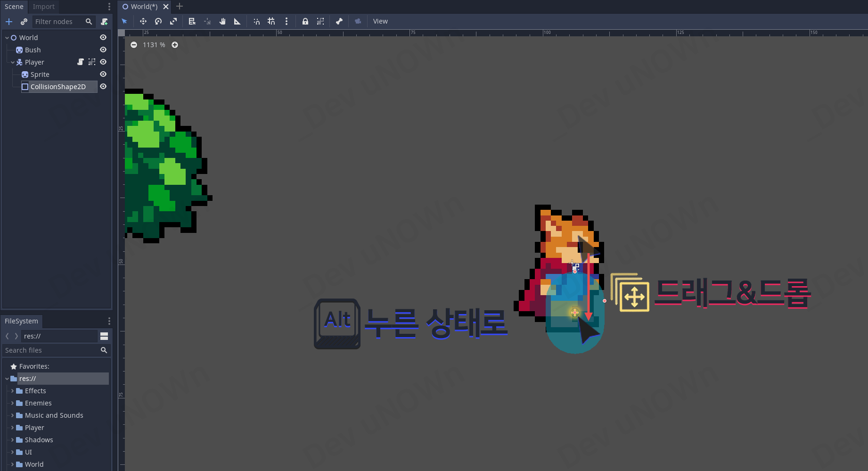Toggle visibility of CollisionShape2D node
This screenshot has width=868, height=471.
click(x=103, y=87)
